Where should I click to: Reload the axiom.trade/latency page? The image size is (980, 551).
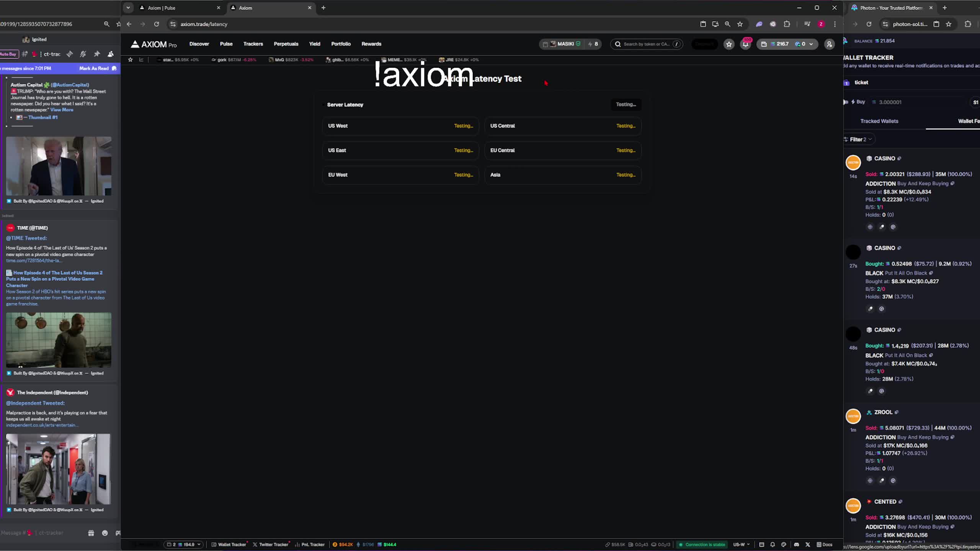[x=157, y=24]
